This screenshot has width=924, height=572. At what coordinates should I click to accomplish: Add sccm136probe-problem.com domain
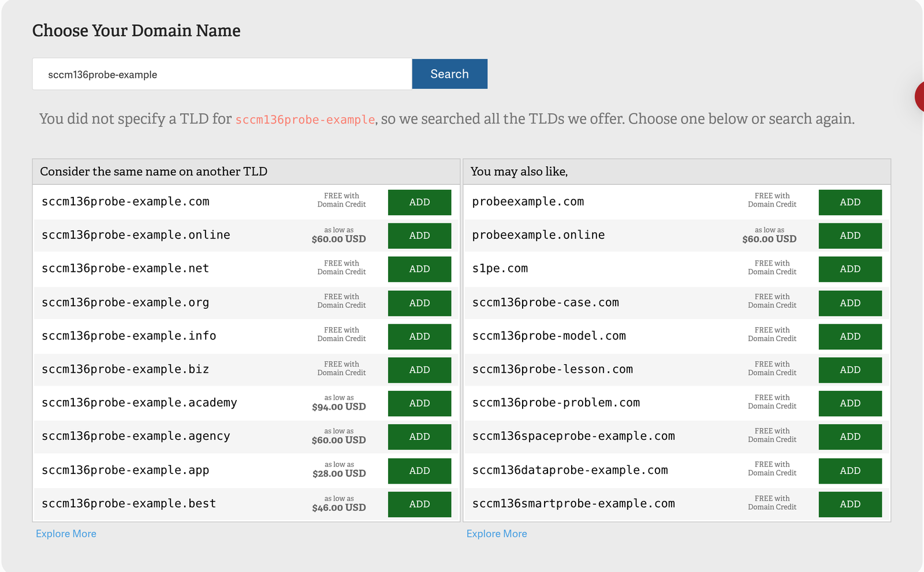850,403
